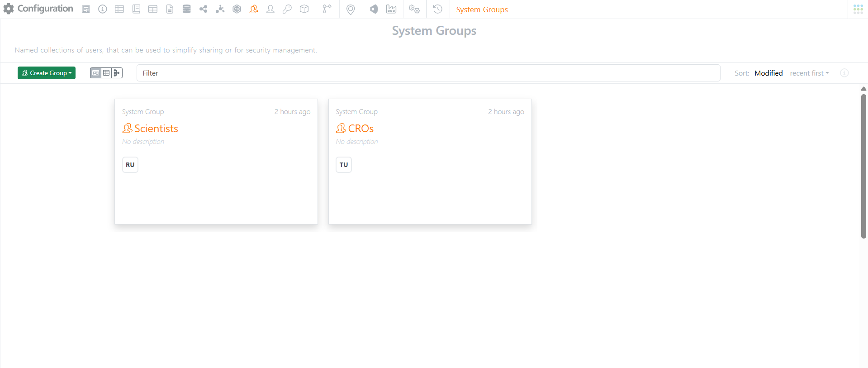Open the split table grid icon in toolbar
Viewport: 868px width, 368px height.
pyautogui.click(x=153, y=9)
